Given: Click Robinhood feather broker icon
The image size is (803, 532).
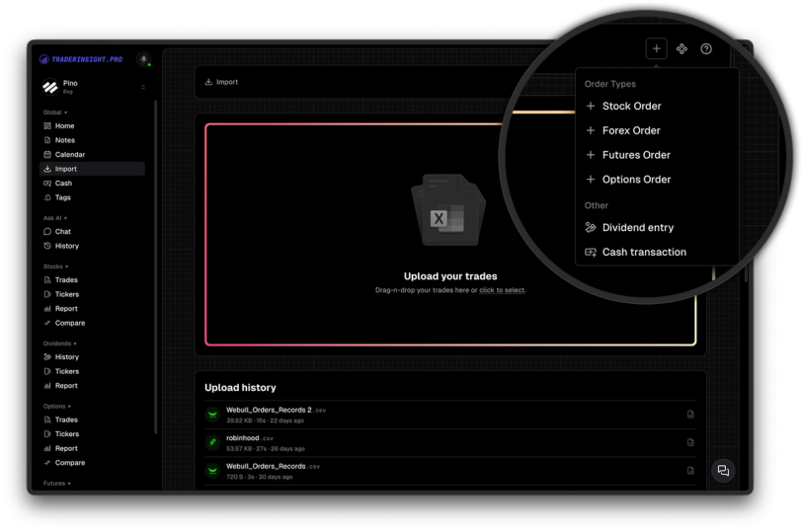Looking at the screenshot, I should click(212, 442).
